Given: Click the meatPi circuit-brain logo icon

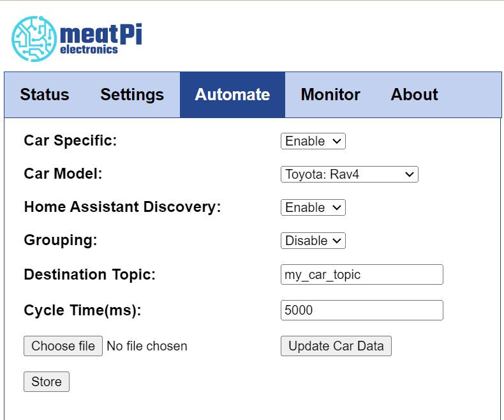Looking at the screenshot, I should click(34, 38).
